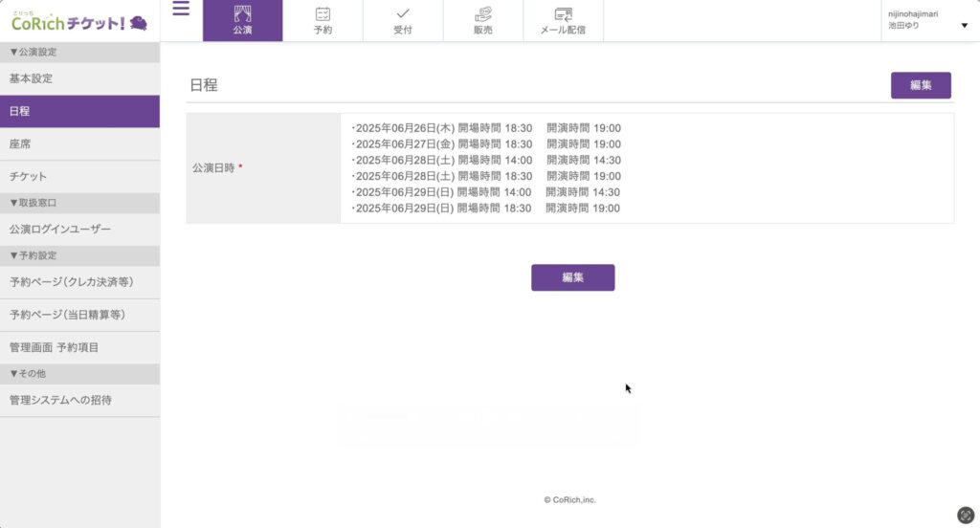This screenshot has width=980, height=528.
Task: Click the hamburger menu icon
Action: coord(181,10)
